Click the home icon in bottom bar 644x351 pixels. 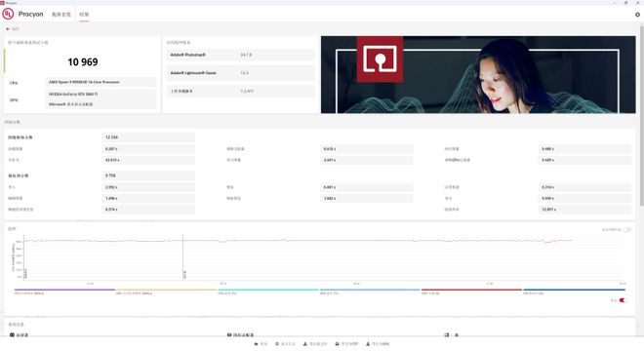pos(257,344)
